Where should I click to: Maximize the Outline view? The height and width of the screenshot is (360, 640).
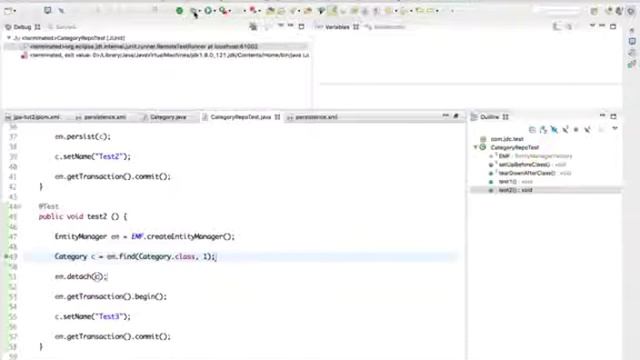613,117
